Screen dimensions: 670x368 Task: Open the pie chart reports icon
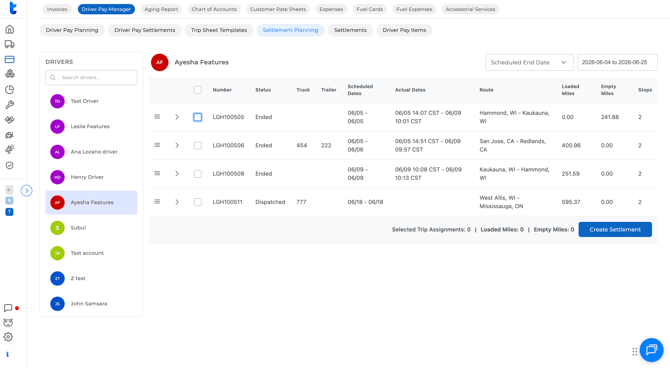[x=9, y=89]
